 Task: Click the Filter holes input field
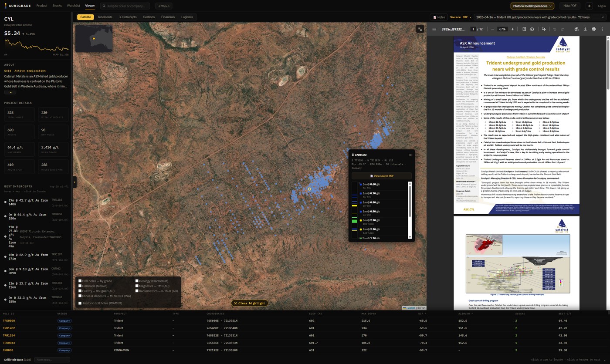tap(52, 360)
